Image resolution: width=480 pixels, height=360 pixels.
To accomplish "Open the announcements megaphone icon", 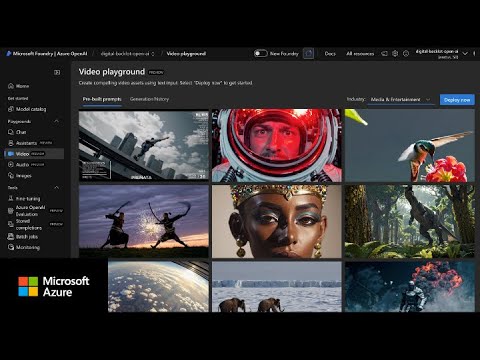I will (384, 53).
